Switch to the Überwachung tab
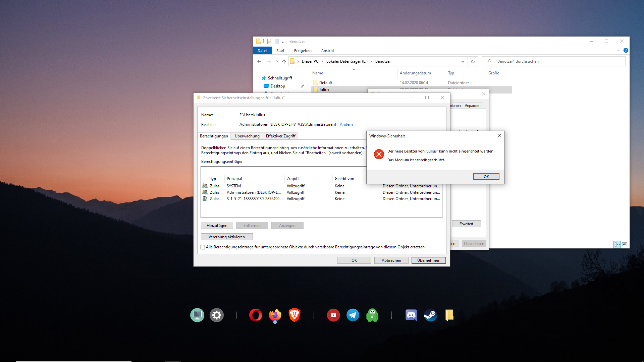 coord(247,136)
